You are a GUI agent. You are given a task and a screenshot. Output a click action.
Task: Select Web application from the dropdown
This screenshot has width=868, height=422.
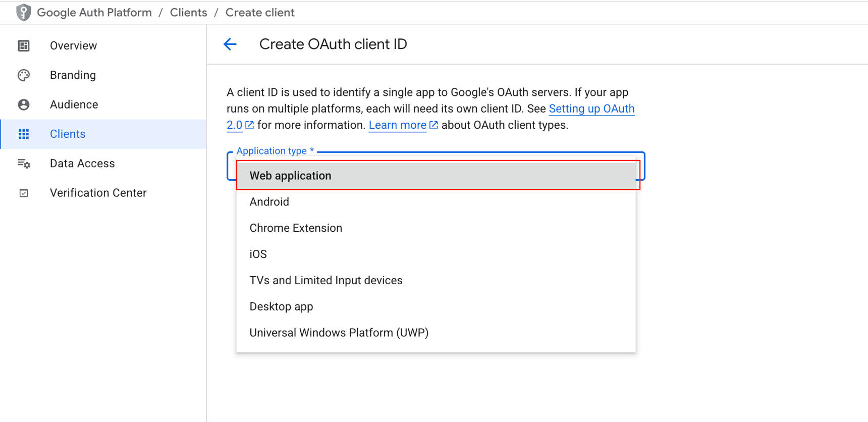click(290, 176)
